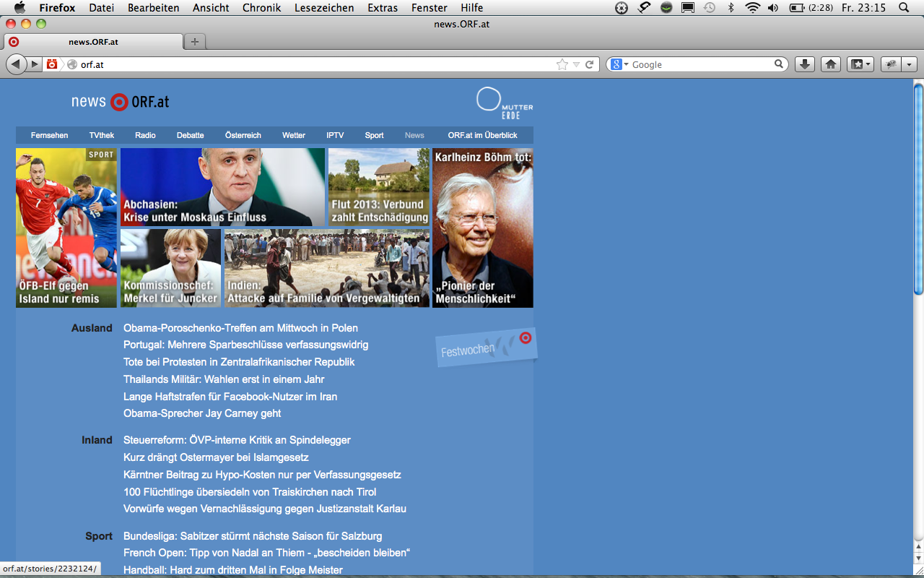Click the display mirroring menu bar icon
Screen dimensions: 924x578
[x=688, y=8]
